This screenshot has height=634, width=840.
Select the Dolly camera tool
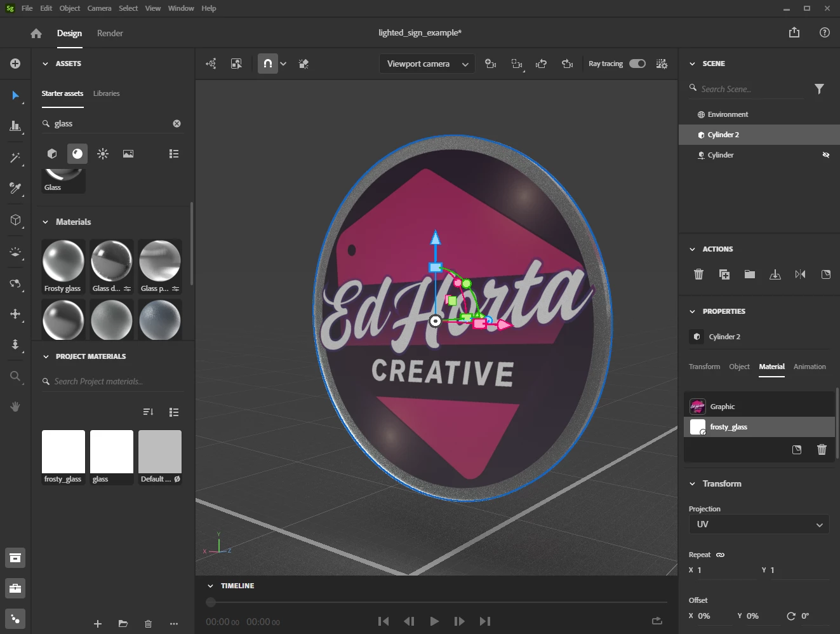pos(15,344)
